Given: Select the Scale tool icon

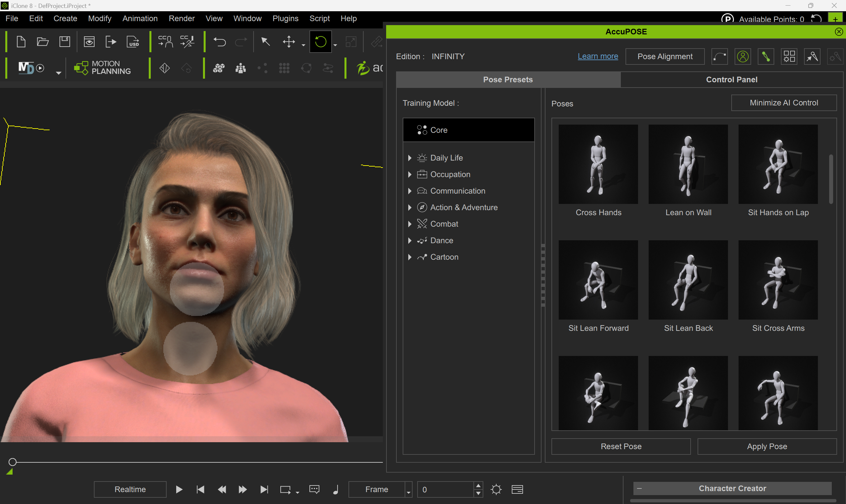Looking at the screenshot, I should point(351,42).
